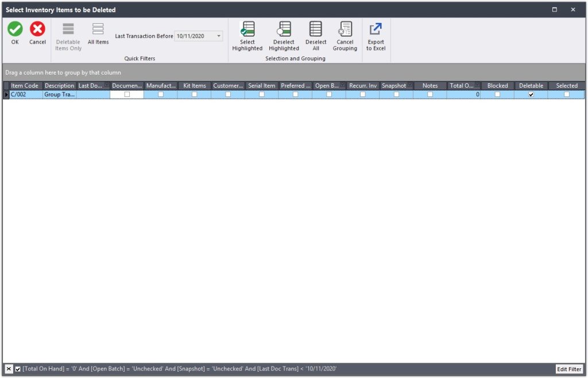
Task: Deselect All items in the grid
Action: pos(316,29)
